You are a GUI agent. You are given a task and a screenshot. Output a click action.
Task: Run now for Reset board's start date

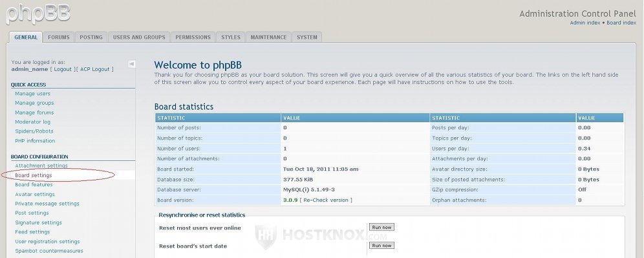[x=381, y=245]
